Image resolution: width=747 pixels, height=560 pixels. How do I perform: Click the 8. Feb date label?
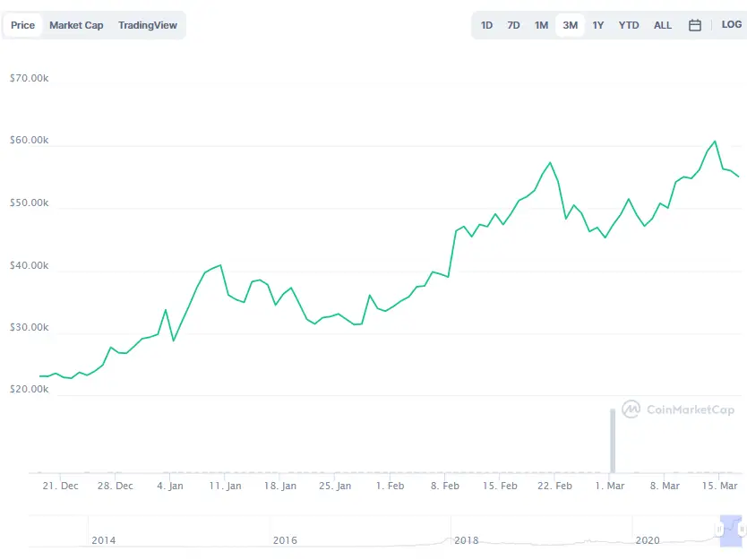tap(445, 486)
